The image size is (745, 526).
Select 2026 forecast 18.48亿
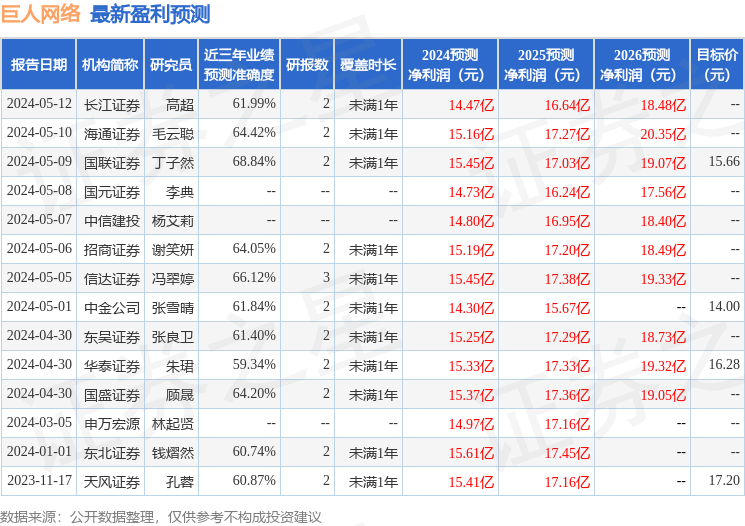(663, 105)
